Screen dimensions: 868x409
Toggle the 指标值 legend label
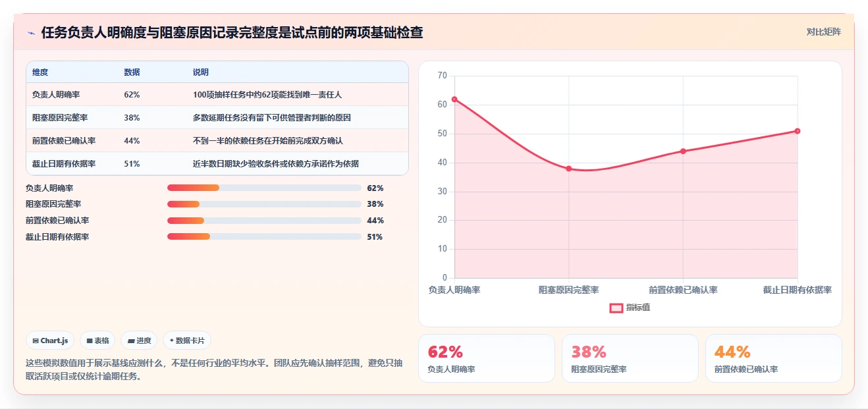(638, 308)
